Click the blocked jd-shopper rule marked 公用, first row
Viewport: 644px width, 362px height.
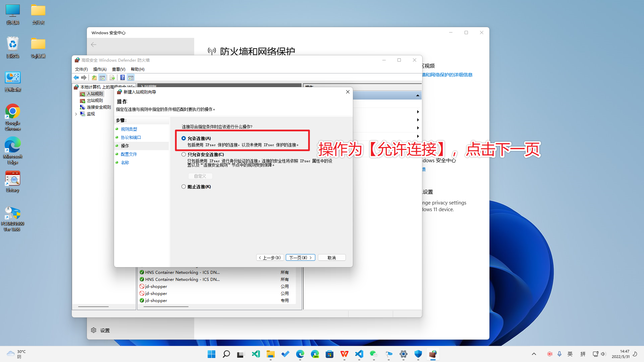click(x=217, y=287)
